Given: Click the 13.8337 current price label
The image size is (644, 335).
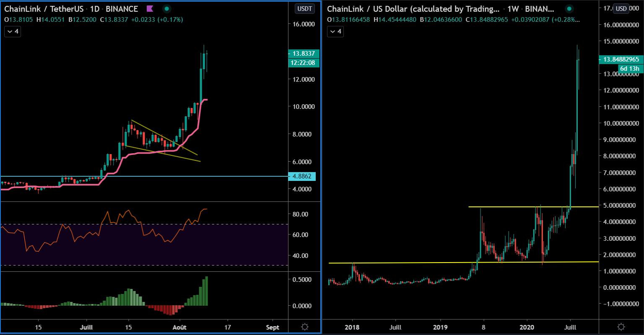Looking at the screenshot, I should coord(304,54).
